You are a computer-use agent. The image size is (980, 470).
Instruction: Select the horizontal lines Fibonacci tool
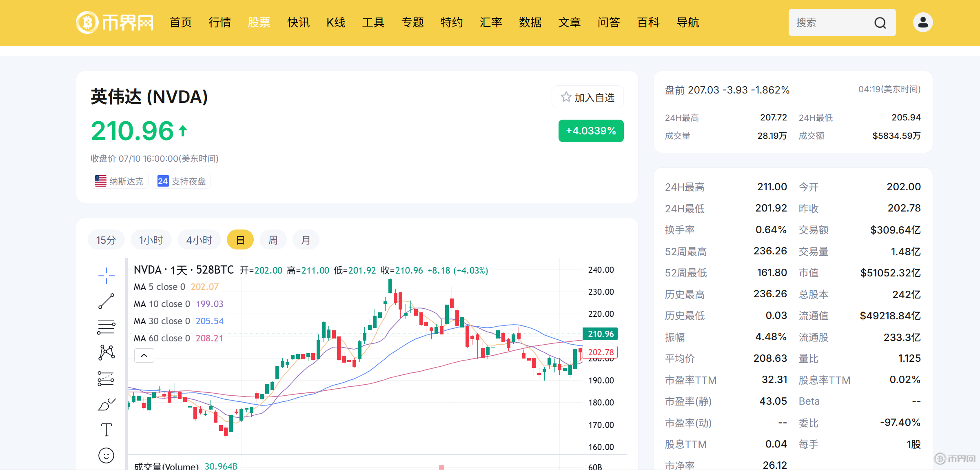(x=106, y=327)
